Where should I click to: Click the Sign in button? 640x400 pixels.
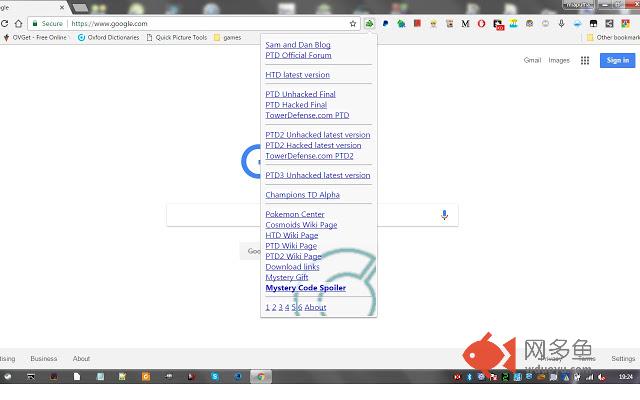618,60
